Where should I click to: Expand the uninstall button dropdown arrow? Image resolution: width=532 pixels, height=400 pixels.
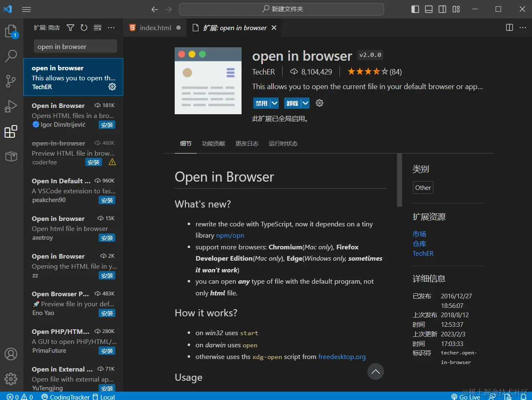pos(305,103)
